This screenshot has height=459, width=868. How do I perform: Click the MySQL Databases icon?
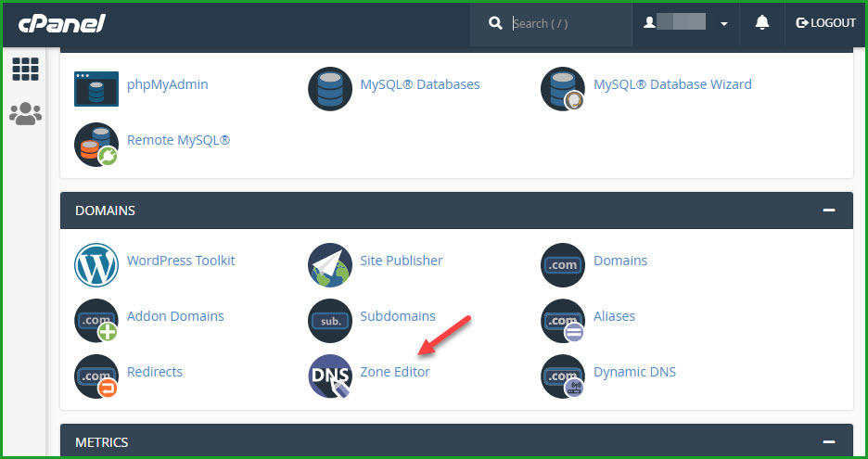click(330, 89)
